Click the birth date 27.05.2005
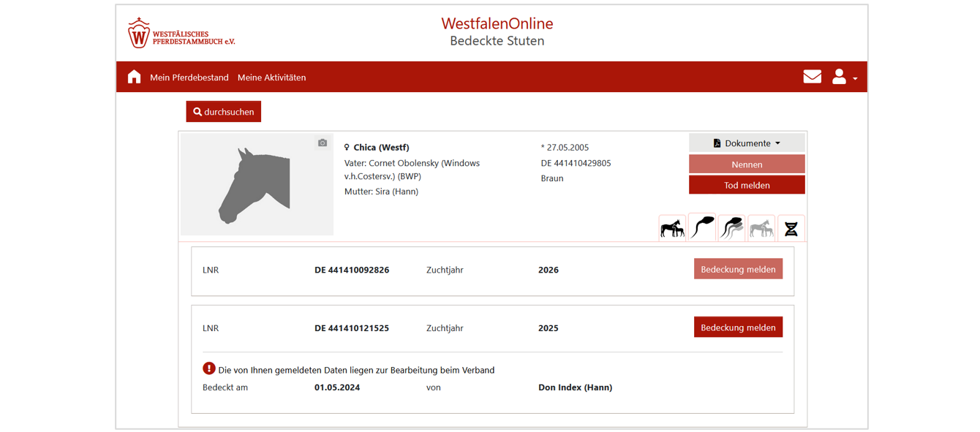Viewport: 980px width, 432px height. pyautogui.click(x=565, y=147)
